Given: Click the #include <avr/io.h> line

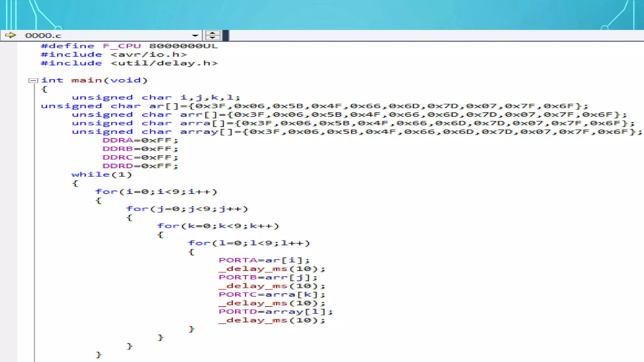Looking at the screenshot, I should point(114,55).
